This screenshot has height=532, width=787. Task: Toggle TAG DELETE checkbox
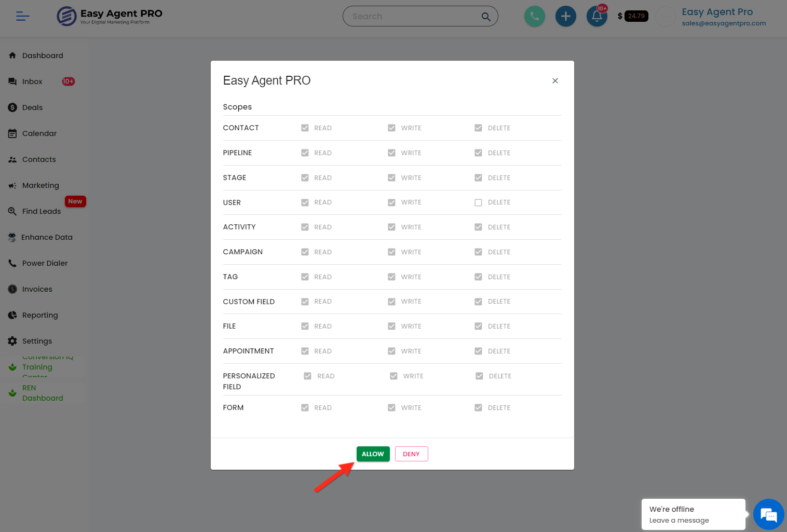[478, 277]
